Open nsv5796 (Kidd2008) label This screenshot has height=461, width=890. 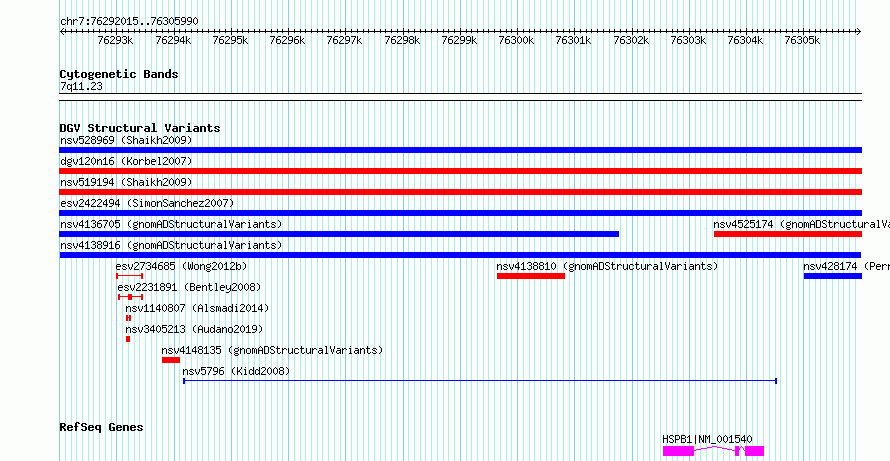[236, 371]
